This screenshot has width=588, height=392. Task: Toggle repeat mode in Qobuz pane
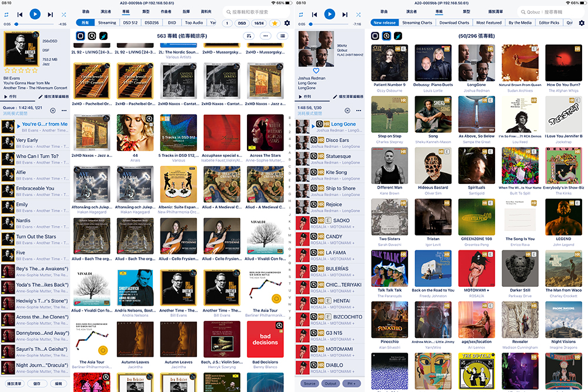point(300,15)
